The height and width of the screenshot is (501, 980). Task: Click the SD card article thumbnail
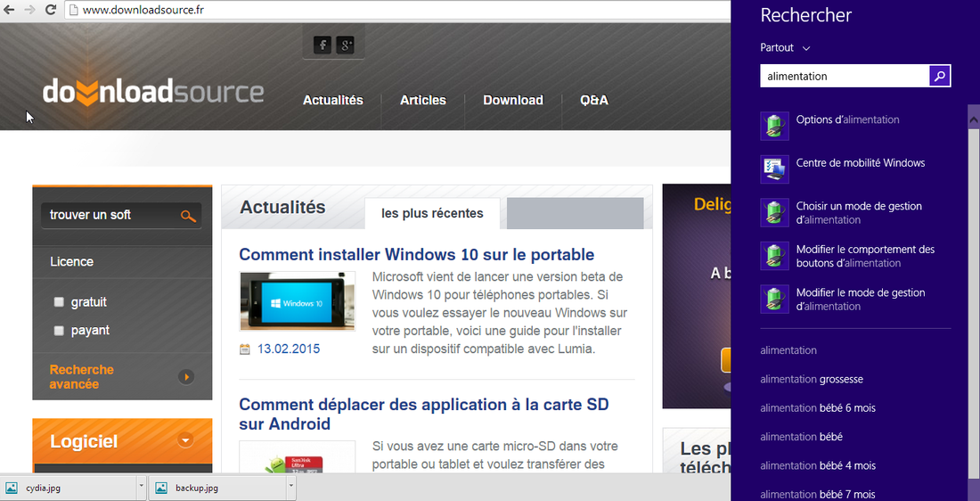(x=297, y=458)
